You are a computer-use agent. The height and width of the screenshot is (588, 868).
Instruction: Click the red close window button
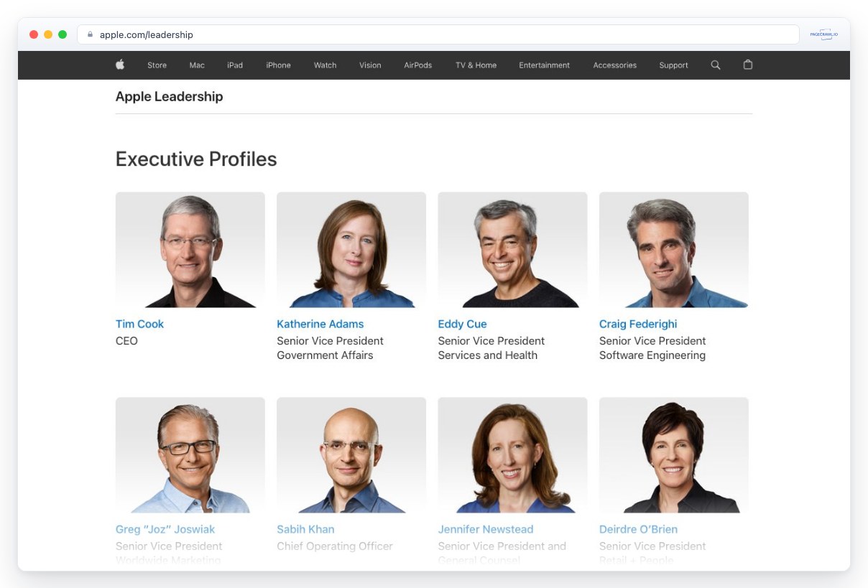[x=34, y=34]
